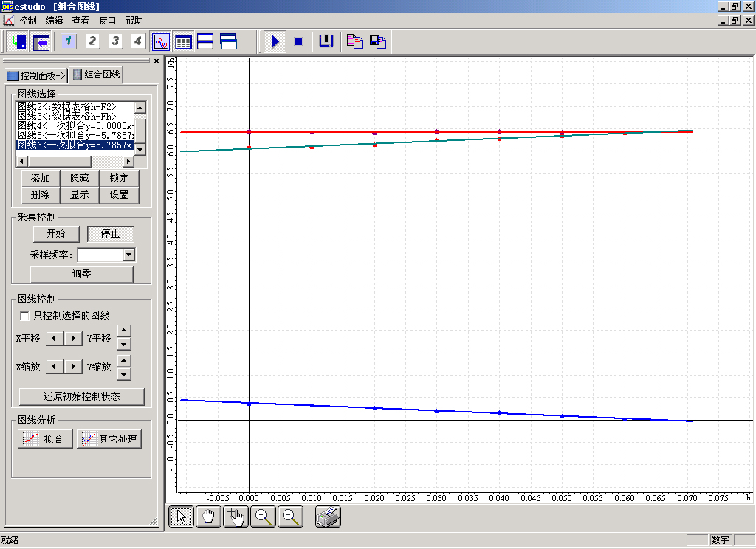Select 图线4 in the curve list
This screenshot has height=549, width=756.
click(75, 126)
